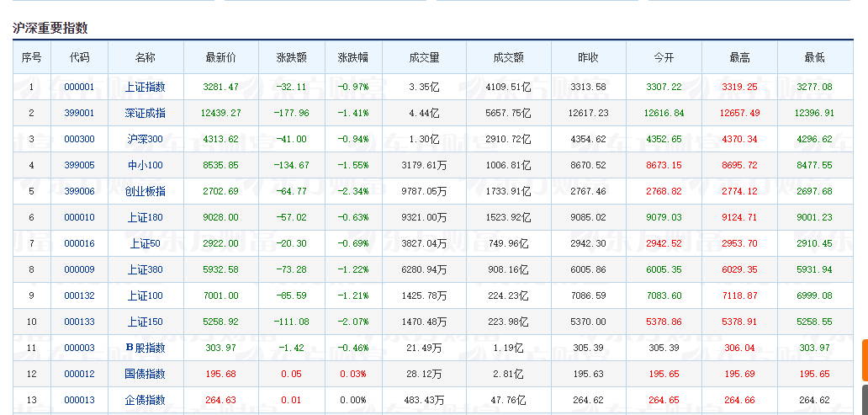Click the 沪深重要指数 section heading
Screen dimensions: 868x415
tap(50, 29)
